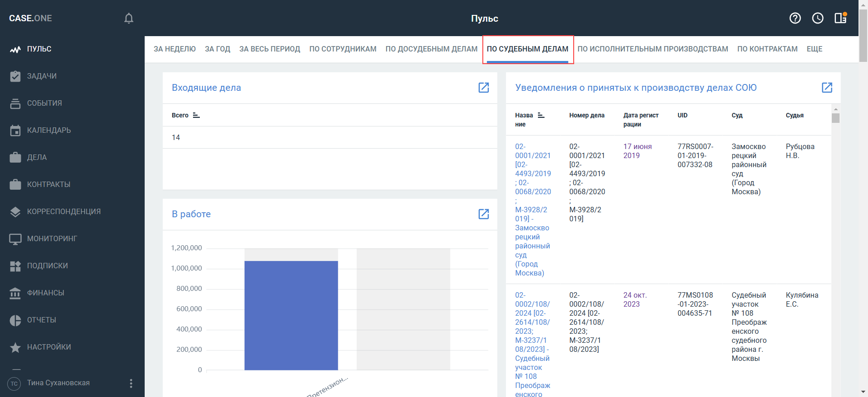
Task: Click judge Кулябина Е.С. cell
Action: tap(802, 299)
